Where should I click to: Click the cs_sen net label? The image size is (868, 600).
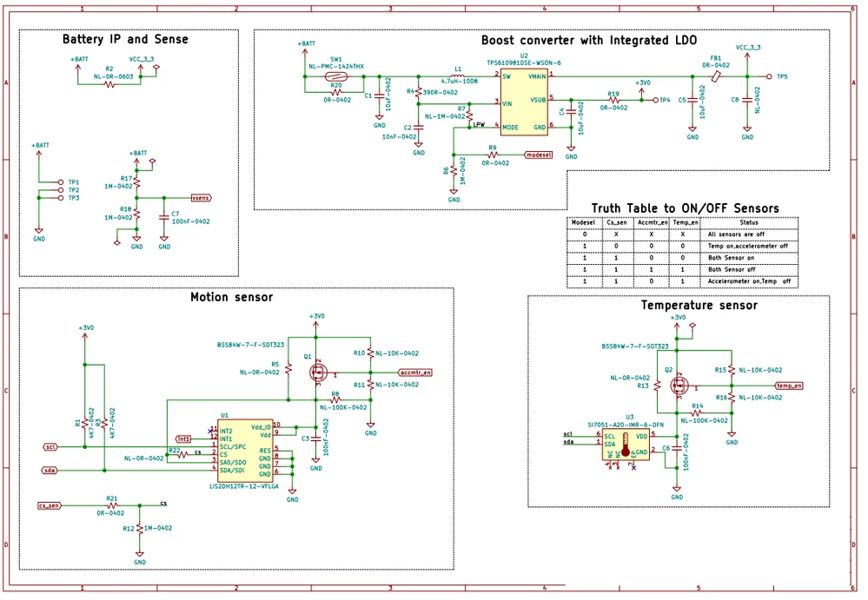pos(50,505)
